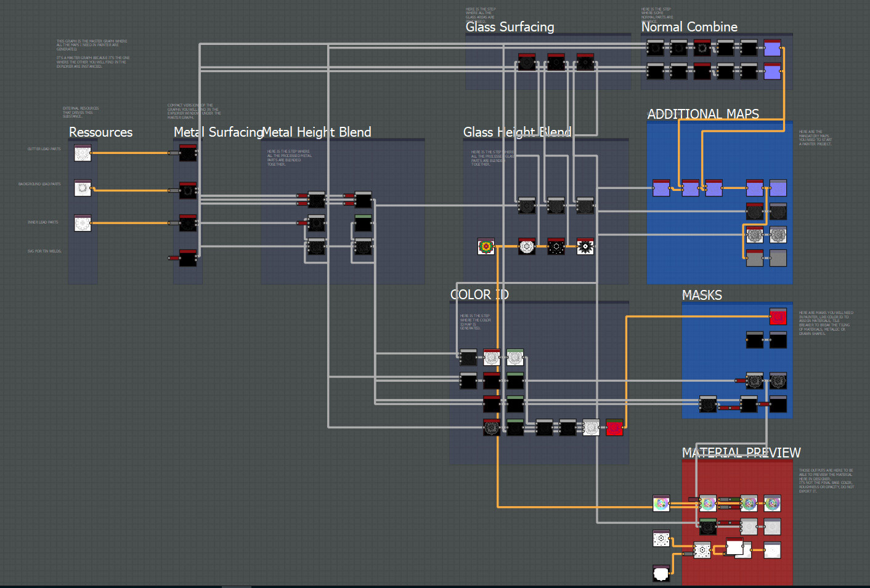The height and width of the screenshot is (588, 870).
Task: Select the BACKGROUND LEAD PARTS input node
Action: pyautogui.click(x=83, y=188)
